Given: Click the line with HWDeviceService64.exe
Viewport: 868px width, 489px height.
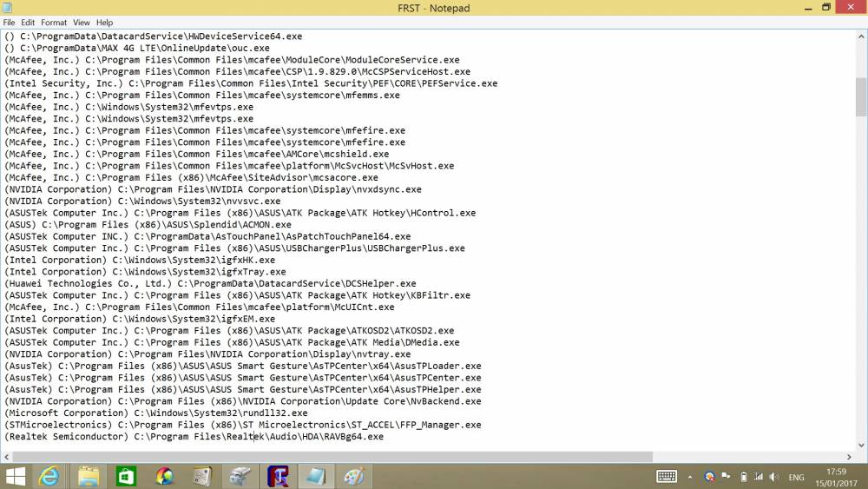Looking at the screenshot, I should coord(154,36).
